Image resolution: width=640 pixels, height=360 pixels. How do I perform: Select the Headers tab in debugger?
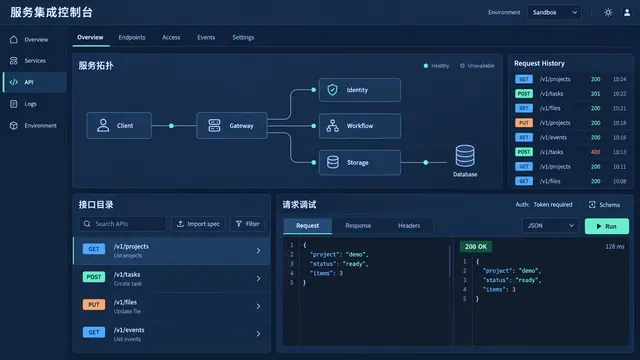coord(409,226)
